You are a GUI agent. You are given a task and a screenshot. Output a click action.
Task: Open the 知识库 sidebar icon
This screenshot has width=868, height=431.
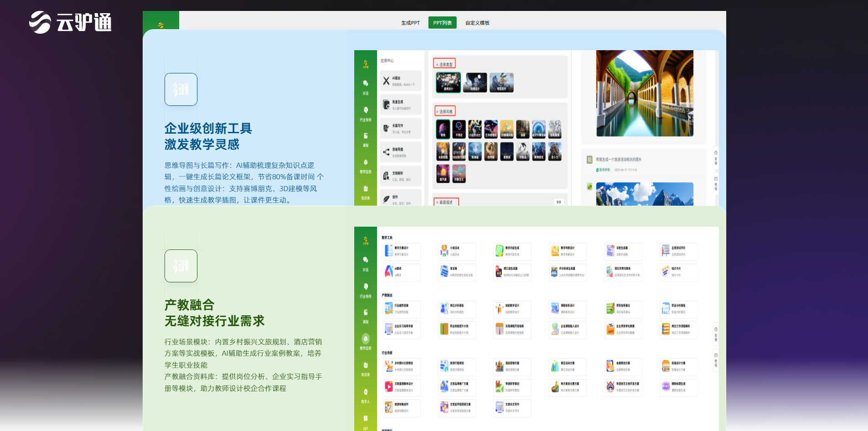click(365, 191)
